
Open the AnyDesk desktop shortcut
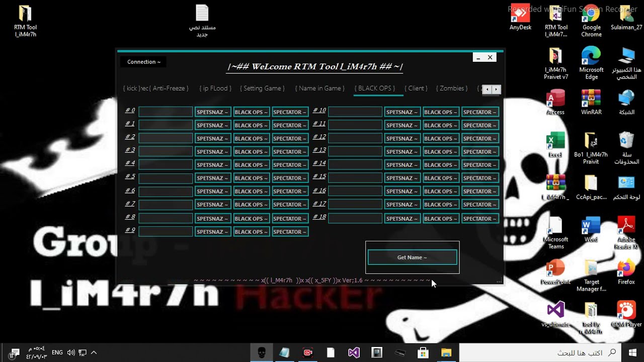click(x=520, y=18)
